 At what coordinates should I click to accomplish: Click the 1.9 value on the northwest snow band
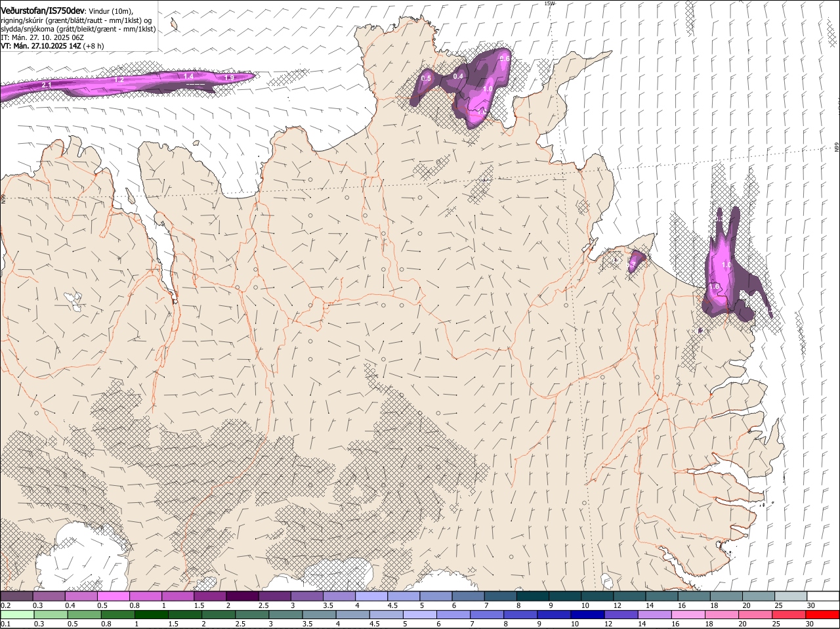[229, 78]
